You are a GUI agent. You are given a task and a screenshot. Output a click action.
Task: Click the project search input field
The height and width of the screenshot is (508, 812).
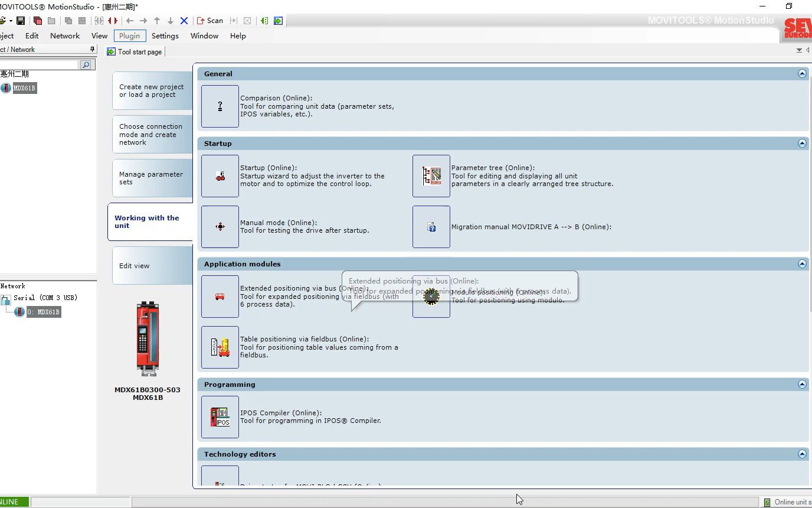[39, 64]
